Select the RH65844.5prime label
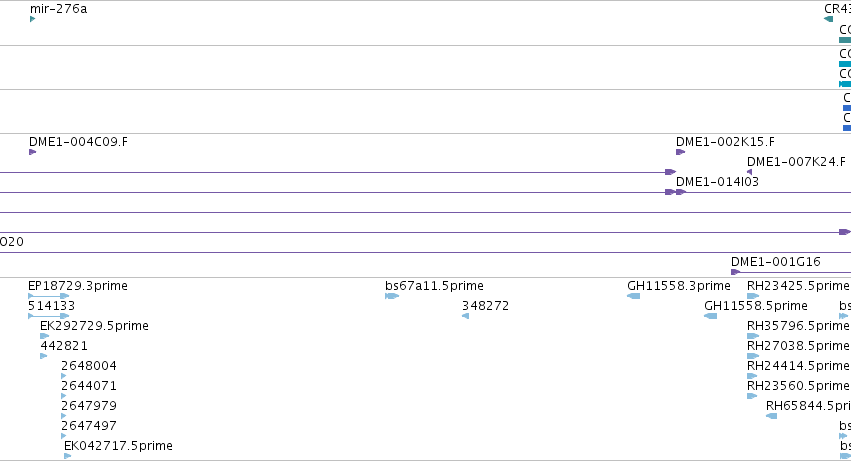 (x=809, y=406)
